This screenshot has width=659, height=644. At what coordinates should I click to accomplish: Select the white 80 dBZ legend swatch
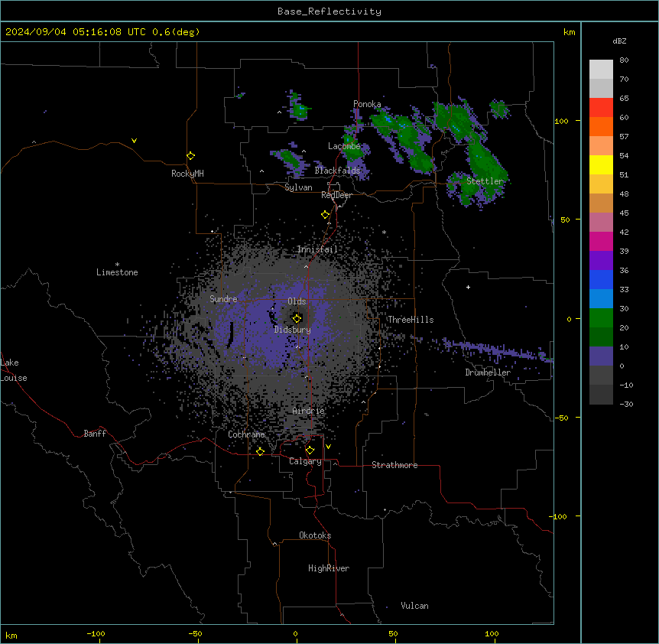[x=601, y=69]
